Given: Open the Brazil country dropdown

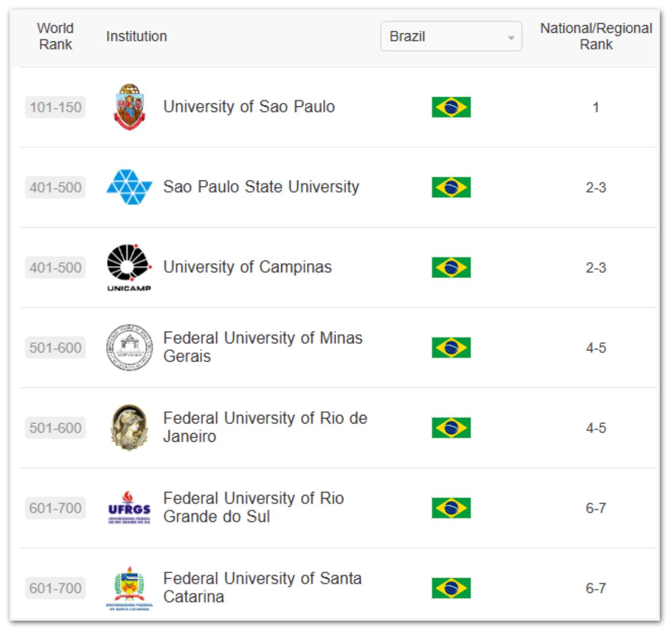Looking at the screenshot, I should click(451, 36).
